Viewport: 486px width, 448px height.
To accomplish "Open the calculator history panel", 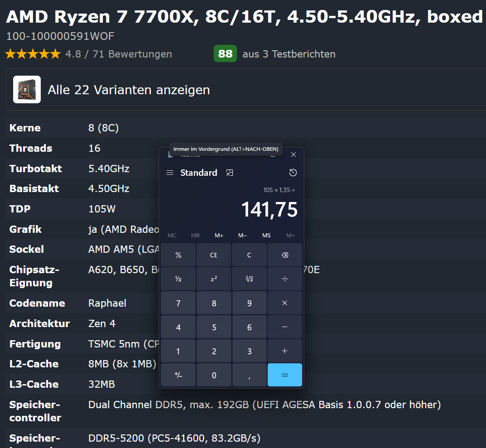I will pyautogui.click(x=293, y=173).
